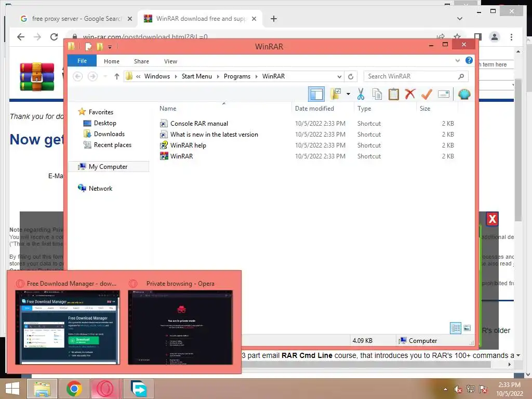The width and height of the screenshot is (532, 399).
Task: Switch to the Share ribbon tab
Action: click(x=141, y=61)
